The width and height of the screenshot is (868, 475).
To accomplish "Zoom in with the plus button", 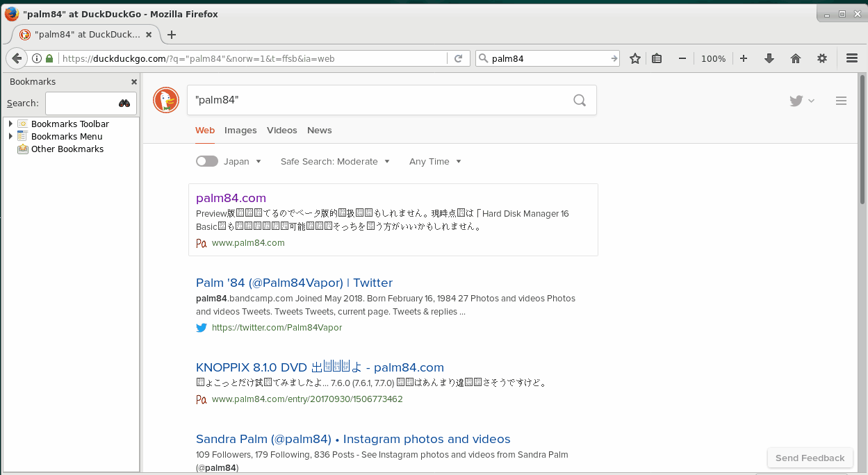I will coord(744,59).
